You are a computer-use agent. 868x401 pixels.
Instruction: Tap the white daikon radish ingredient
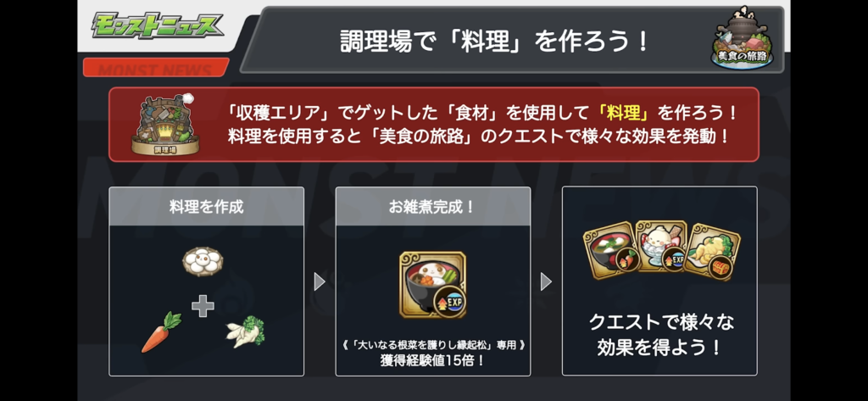click(245, 332)
